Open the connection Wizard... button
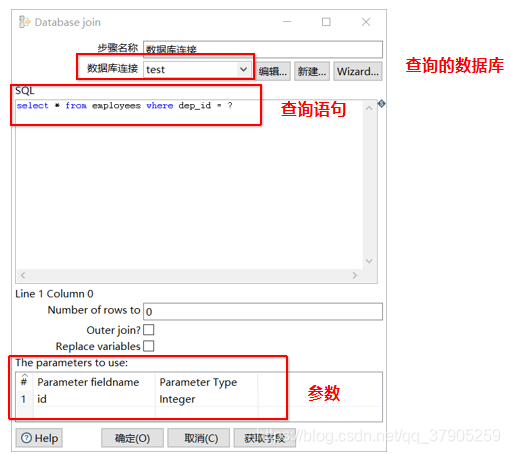 (x=358, y=71)
